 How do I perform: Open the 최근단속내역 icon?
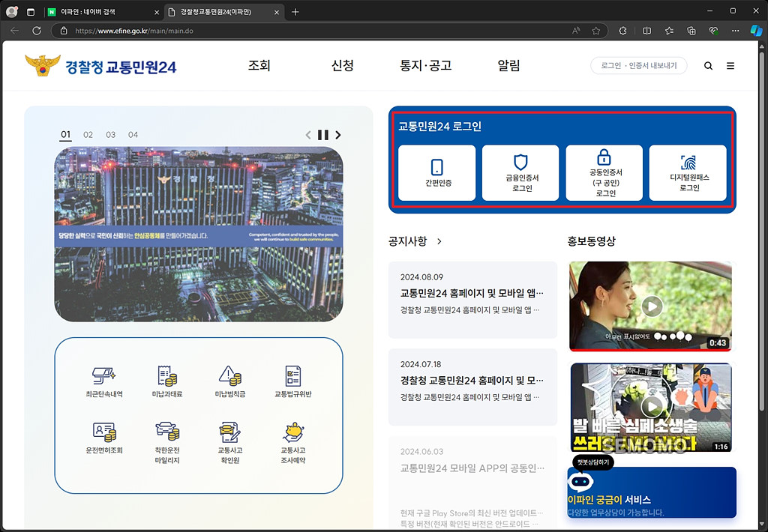103,381
